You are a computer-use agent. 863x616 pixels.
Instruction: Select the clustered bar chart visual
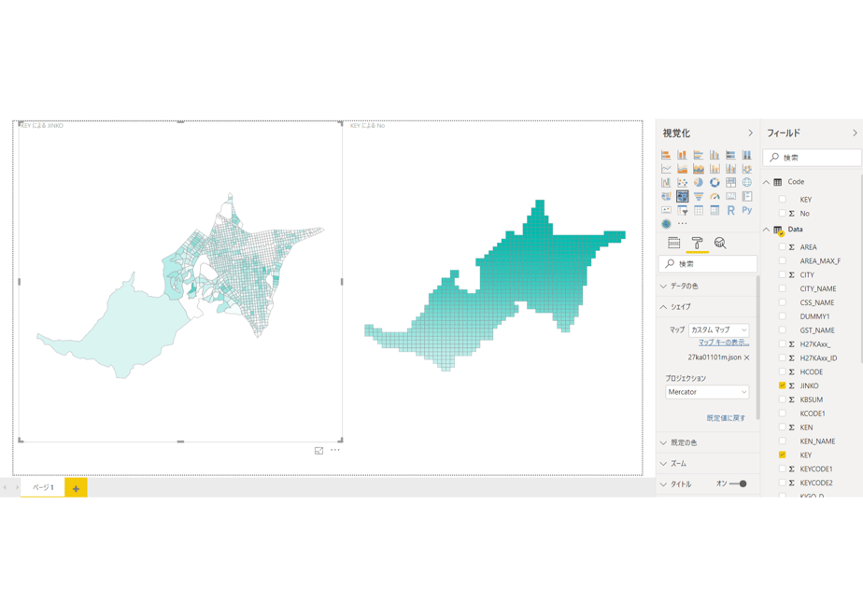pyautogui.click(x=699, y=155)
